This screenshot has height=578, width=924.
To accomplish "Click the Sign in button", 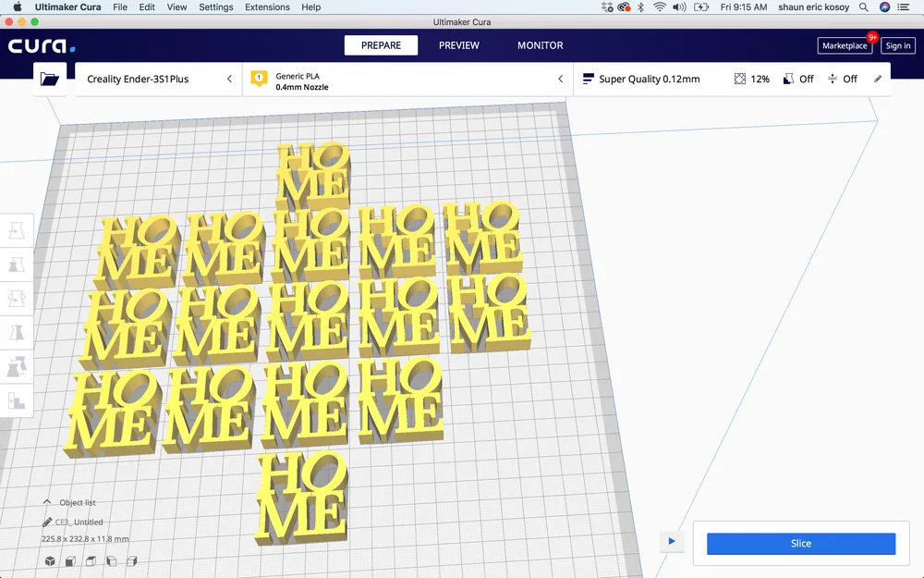I will 898,45.
